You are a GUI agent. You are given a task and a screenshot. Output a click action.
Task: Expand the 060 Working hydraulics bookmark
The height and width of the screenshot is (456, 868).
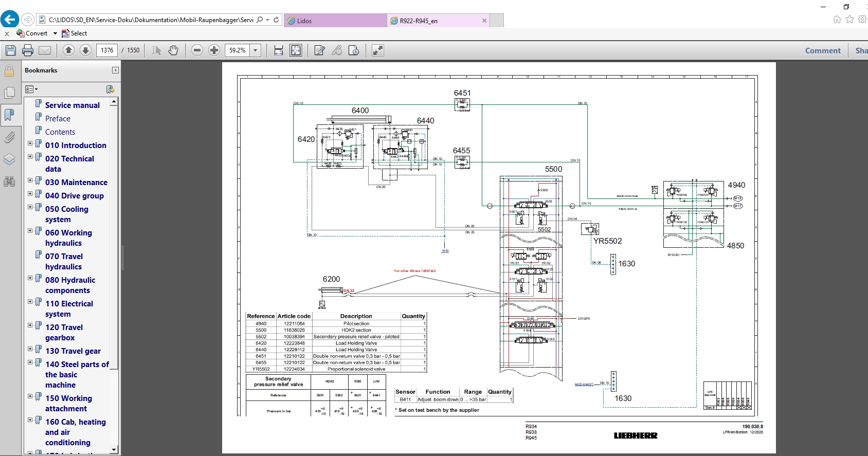(30, 231)
